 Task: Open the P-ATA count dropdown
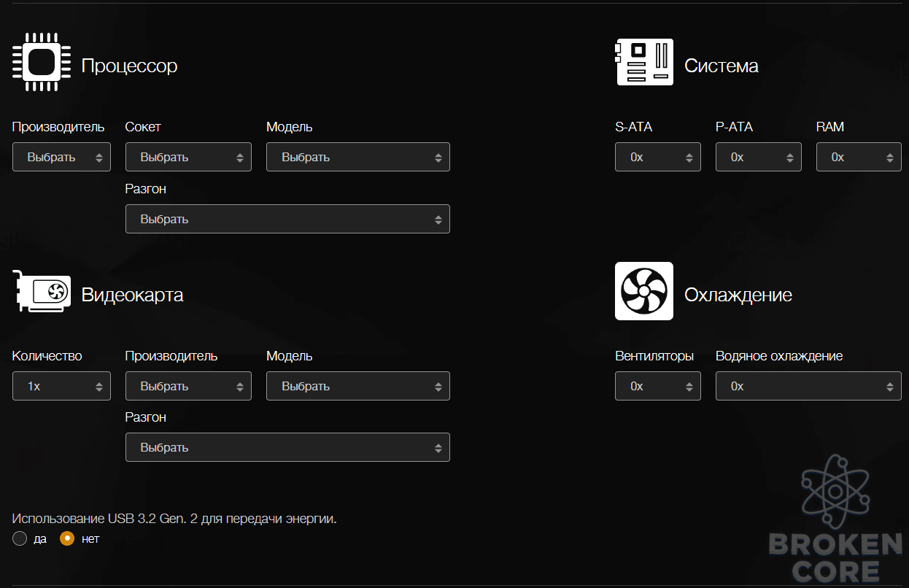point(759,157)
